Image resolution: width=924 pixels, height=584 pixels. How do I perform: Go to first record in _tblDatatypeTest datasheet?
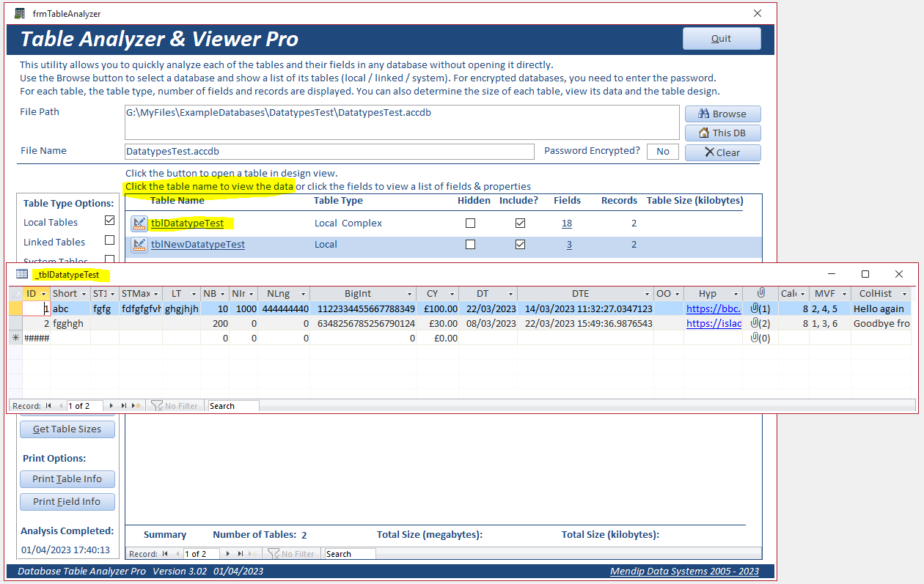tap(48, 406)
